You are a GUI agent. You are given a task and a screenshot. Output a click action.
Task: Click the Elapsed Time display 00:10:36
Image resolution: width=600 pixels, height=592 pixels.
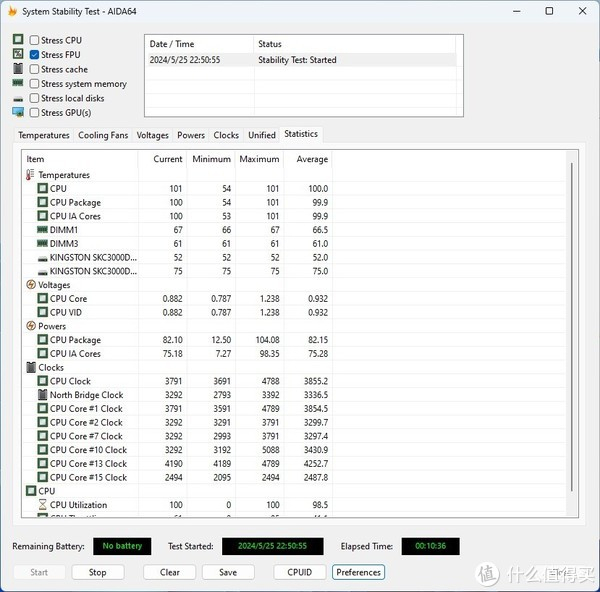430,546
